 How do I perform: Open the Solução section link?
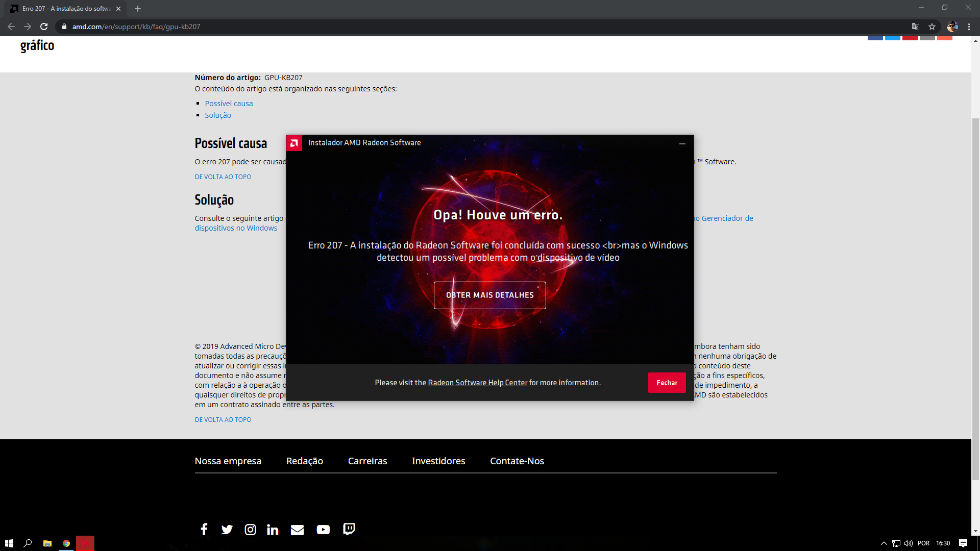[218, 115]
